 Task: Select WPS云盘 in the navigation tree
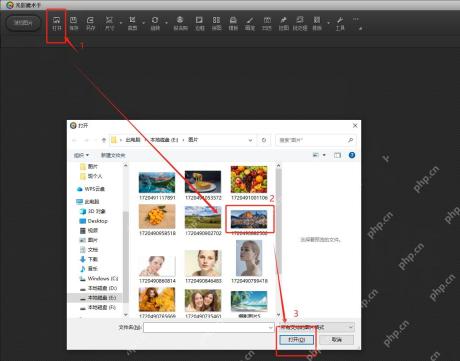click(x=95, y=189)
